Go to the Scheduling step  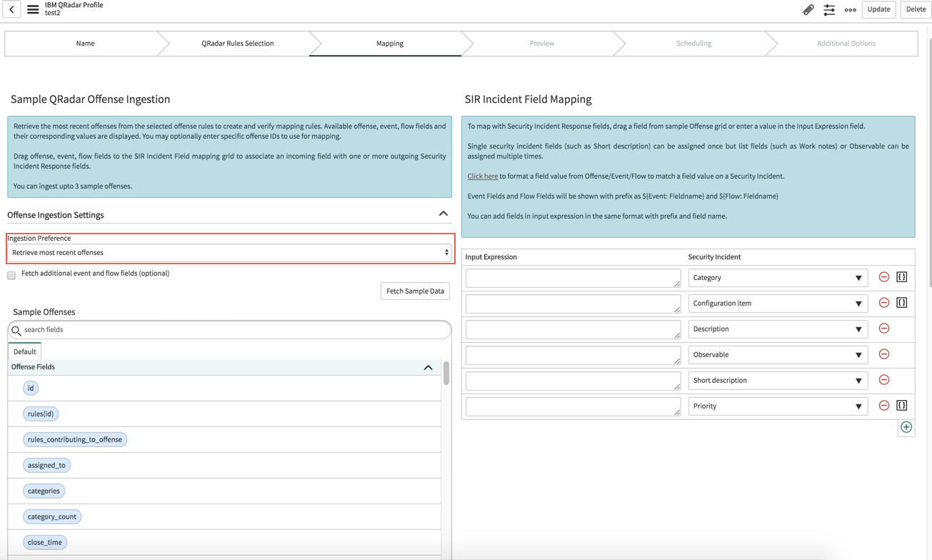coord(693,44)
